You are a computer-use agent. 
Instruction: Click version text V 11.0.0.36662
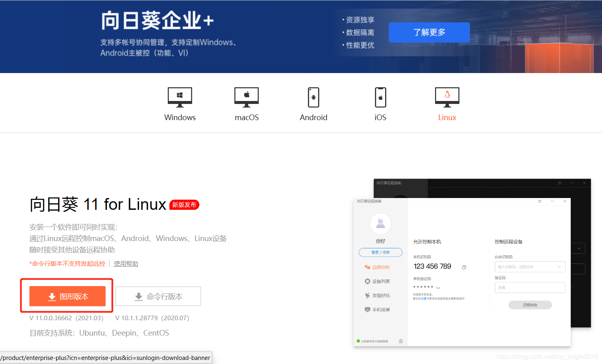point(67,318)
